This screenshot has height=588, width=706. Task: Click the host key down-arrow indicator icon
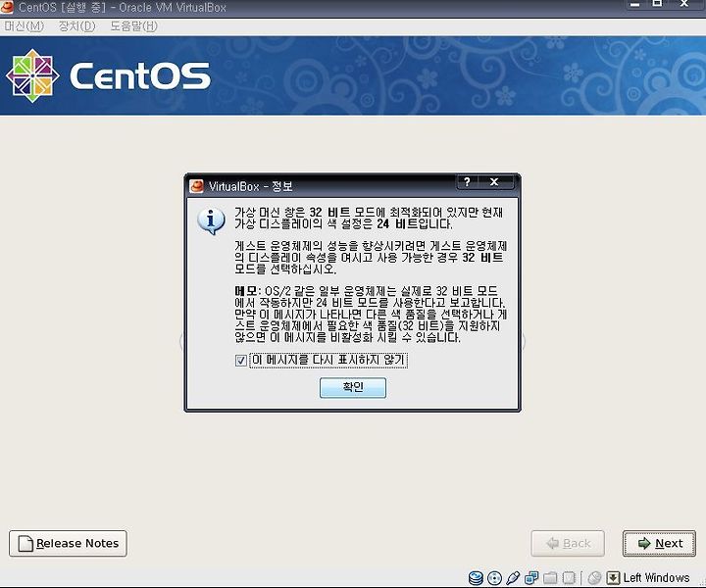[x=613, y=578]
